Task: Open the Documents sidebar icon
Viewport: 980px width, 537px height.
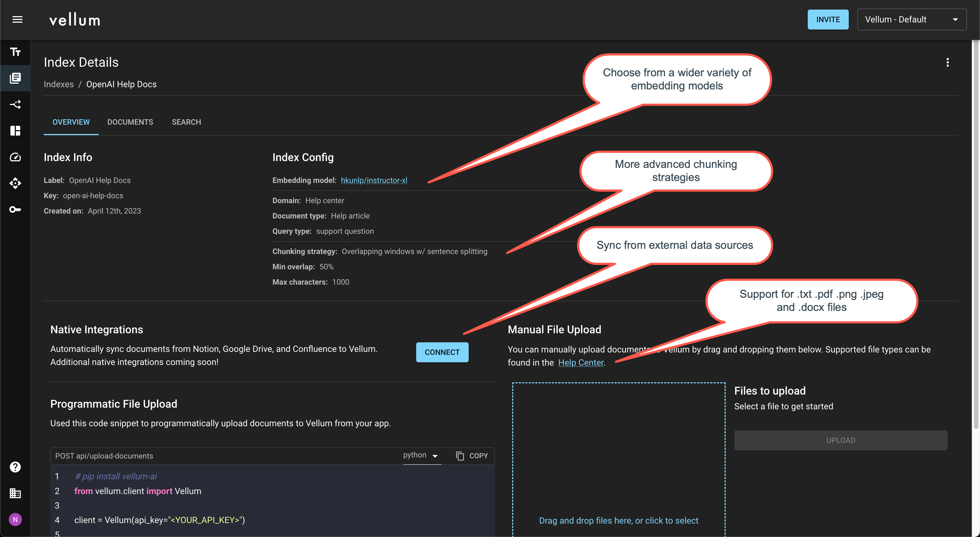Action: tap(15, 78)
